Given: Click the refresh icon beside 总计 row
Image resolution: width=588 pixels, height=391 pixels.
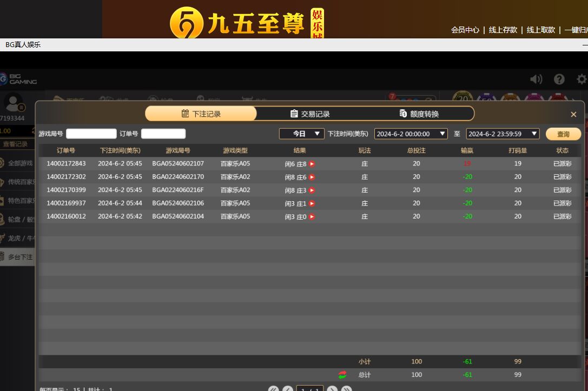Looking at the screenshot, I should (x=342, y=375).
